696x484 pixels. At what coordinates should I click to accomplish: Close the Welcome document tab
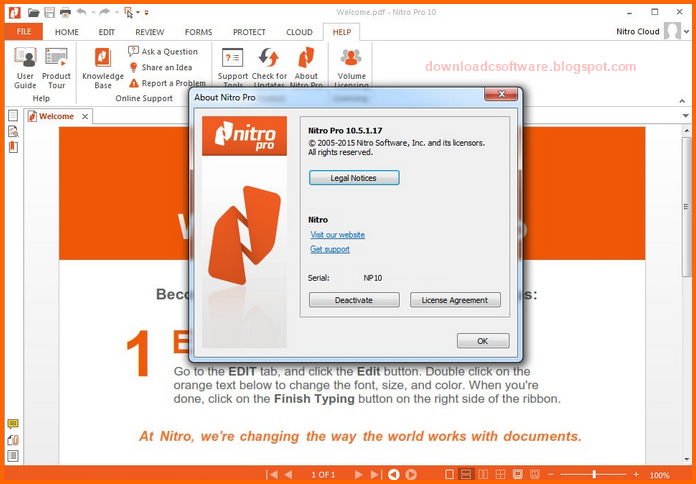tap(85, 116)
